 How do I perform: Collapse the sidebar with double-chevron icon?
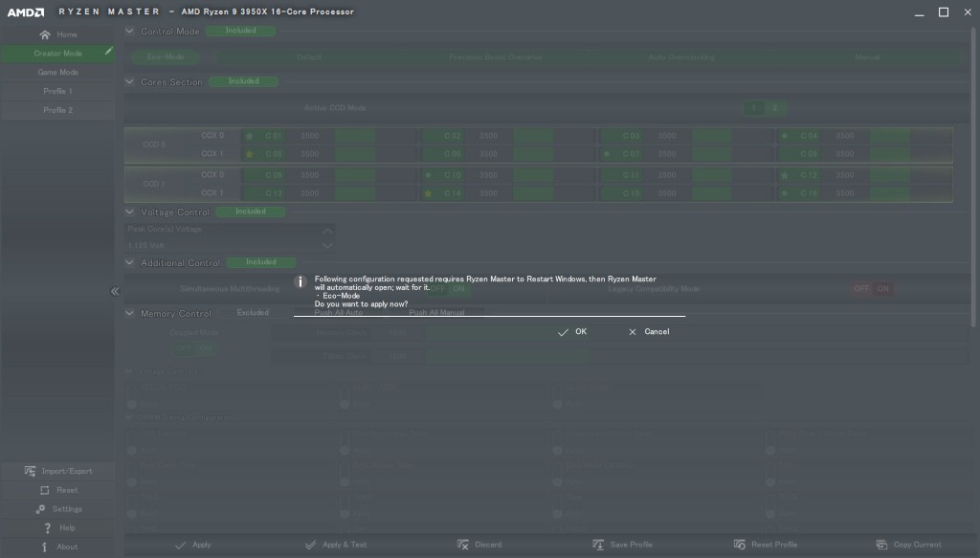tap(115, 291)
